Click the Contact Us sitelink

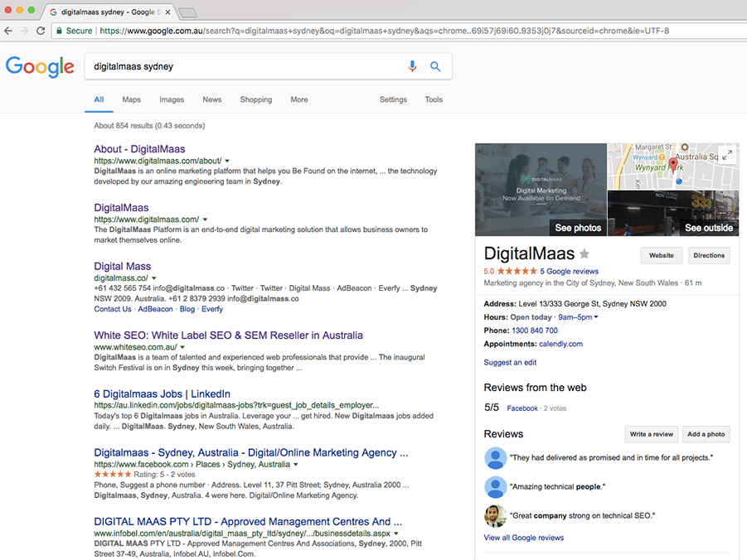[113, 309]
